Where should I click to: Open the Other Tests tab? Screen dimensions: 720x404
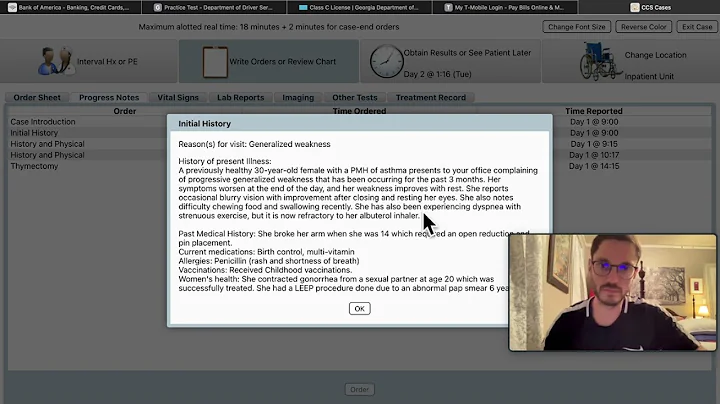(x=354, y=97)
